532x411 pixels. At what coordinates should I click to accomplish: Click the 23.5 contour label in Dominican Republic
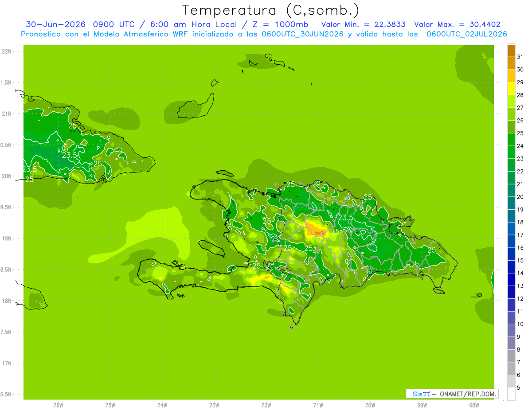(345, 218)
